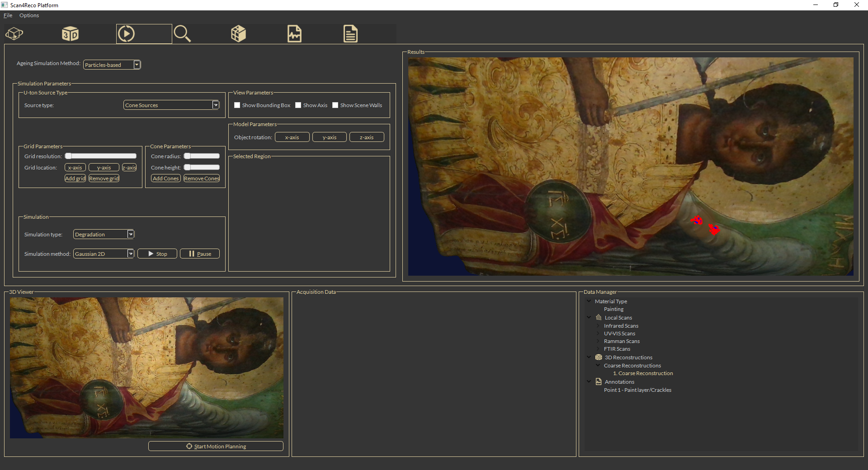The image size is (868, 470).
Task: Collapse the Material Type tree node
Action: point(589,301)
